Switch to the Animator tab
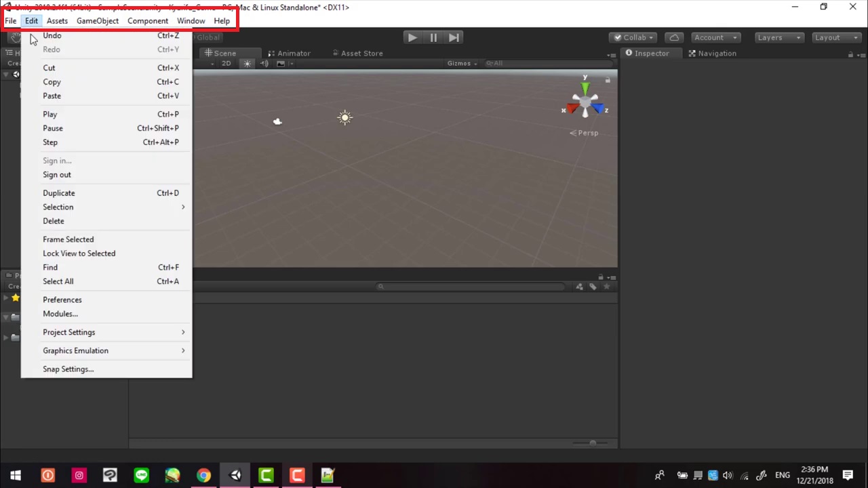 click(294, 53)
